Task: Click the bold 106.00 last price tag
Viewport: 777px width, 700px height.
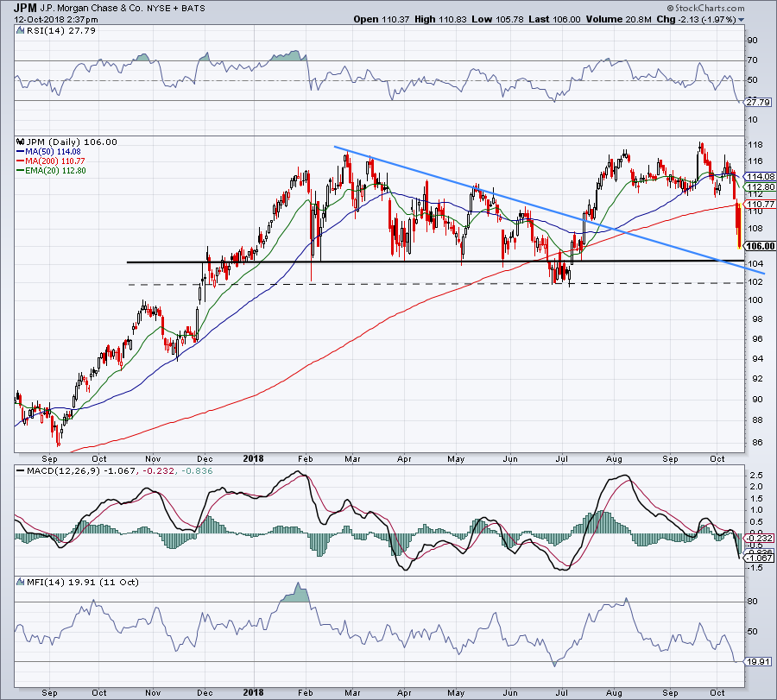Action: pyautogui.click(x=760, y=246)
